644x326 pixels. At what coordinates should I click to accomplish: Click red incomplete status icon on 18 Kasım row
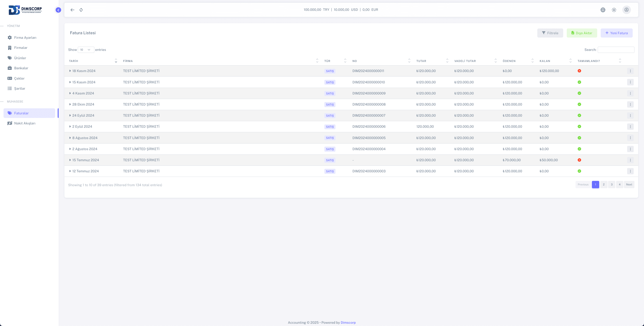579,71
